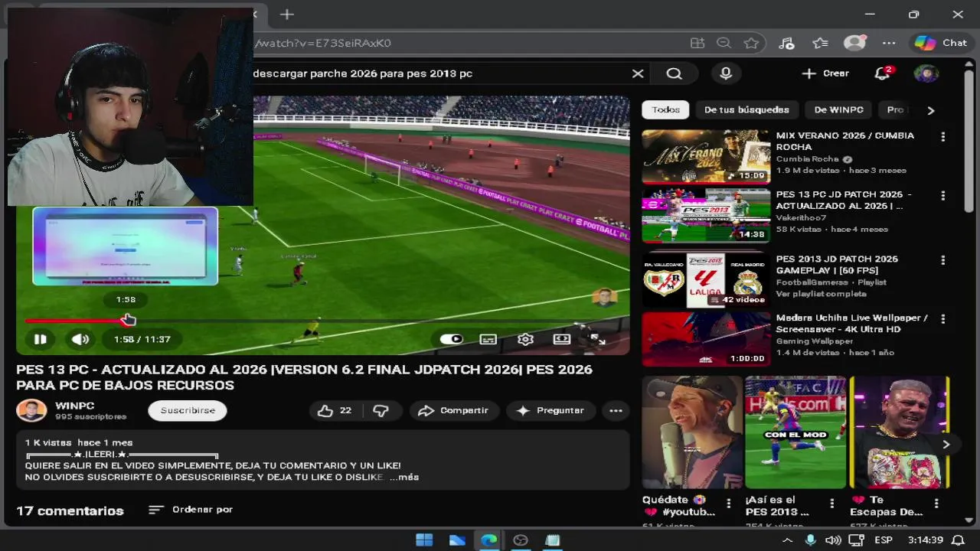This screenshot has height=551, width=980.
Task: Open the WINPC channel name link
Action: pyautogui.click(x=74, y=406)
